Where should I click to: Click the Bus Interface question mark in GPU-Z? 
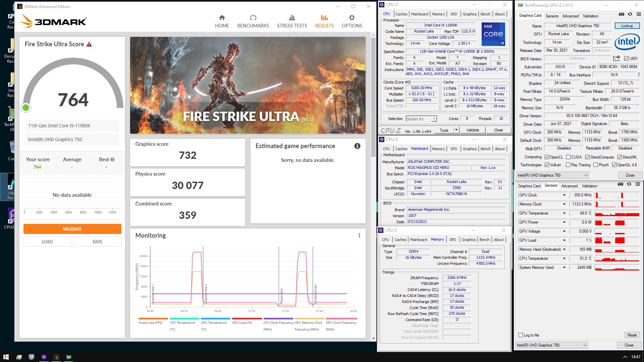click(x=639, y=75)
